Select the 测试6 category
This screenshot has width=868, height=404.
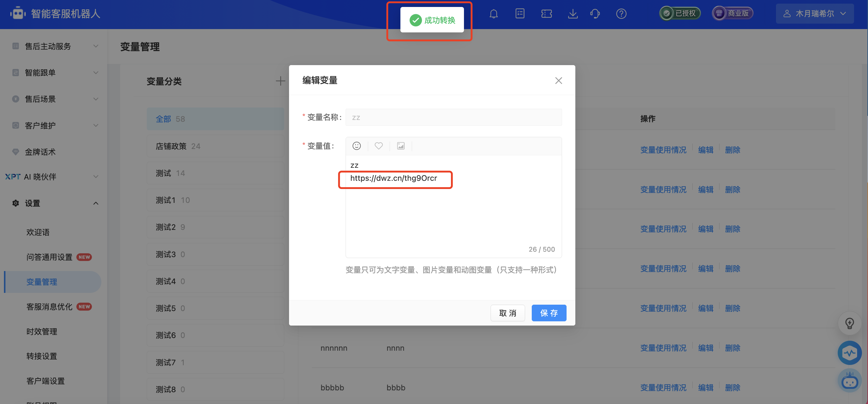[215, 335]
